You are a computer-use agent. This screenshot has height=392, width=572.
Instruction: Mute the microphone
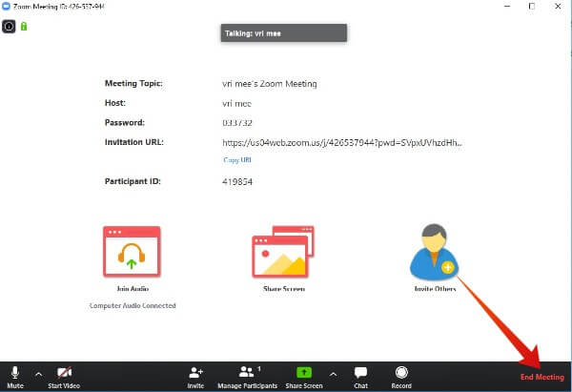point(15,377)
